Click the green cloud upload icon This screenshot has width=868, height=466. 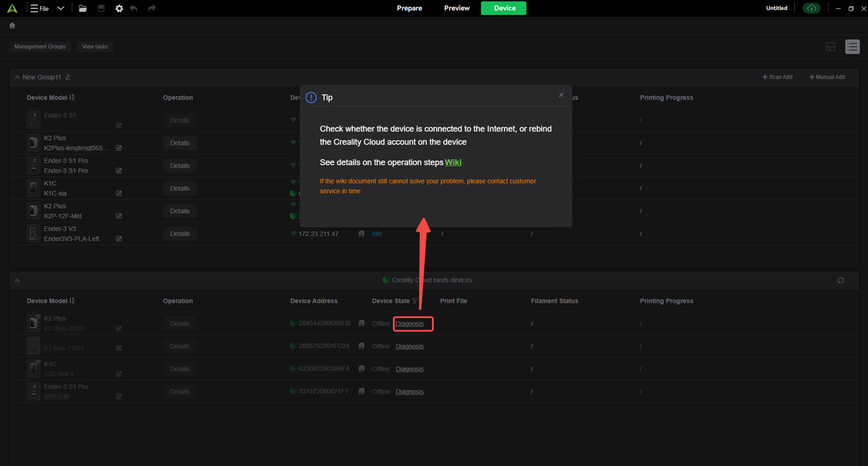pos(811,8)
